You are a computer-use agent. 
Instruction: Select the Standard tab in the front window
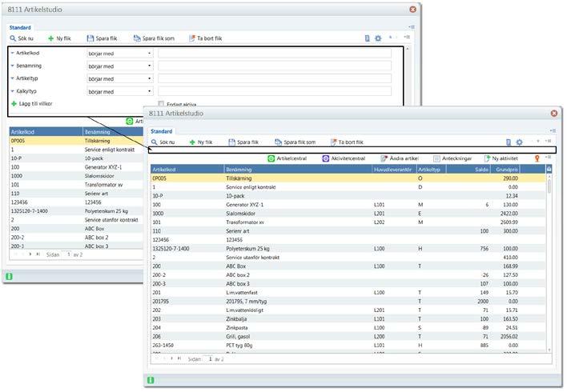[161, 131]
